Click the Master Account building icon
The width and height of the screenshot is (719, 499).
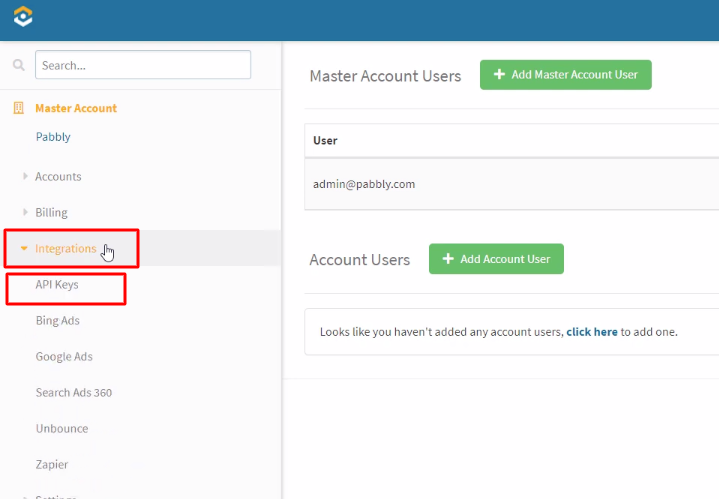[18, 108]
